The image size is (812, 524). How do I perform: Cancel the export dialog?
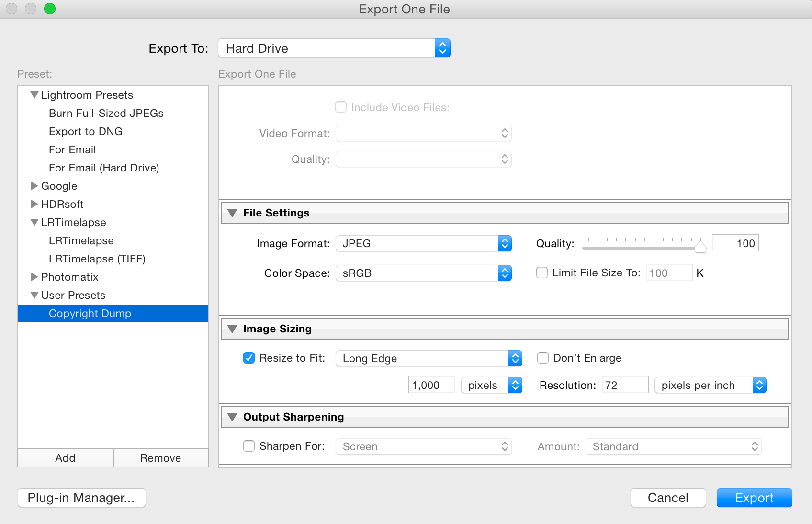[x=668, y=498]
